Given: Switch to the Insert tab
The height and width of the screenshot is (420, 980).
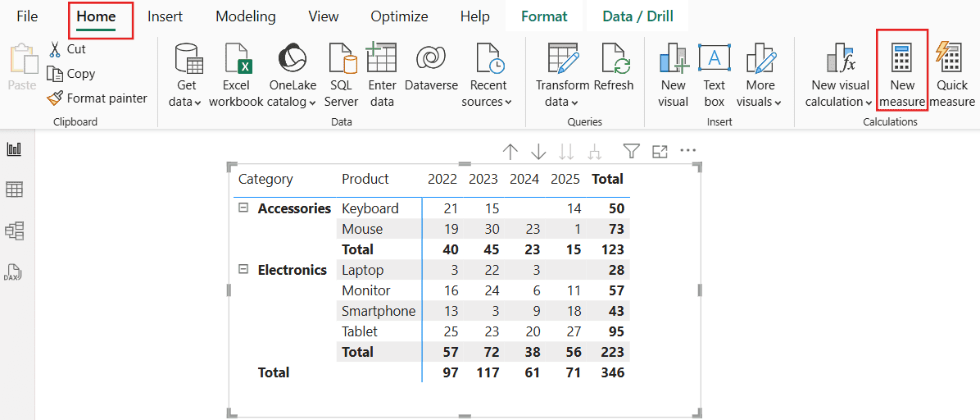Looking at the screenshot, I should point(165,16).
